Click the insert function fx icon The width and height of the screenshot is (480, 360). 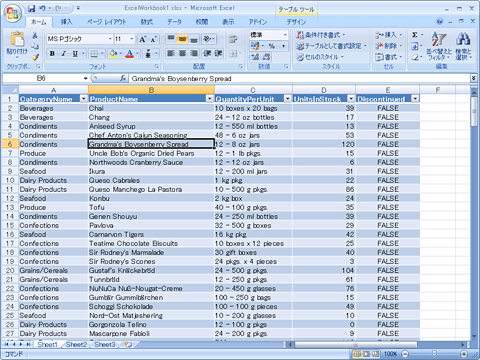[123, 78]
